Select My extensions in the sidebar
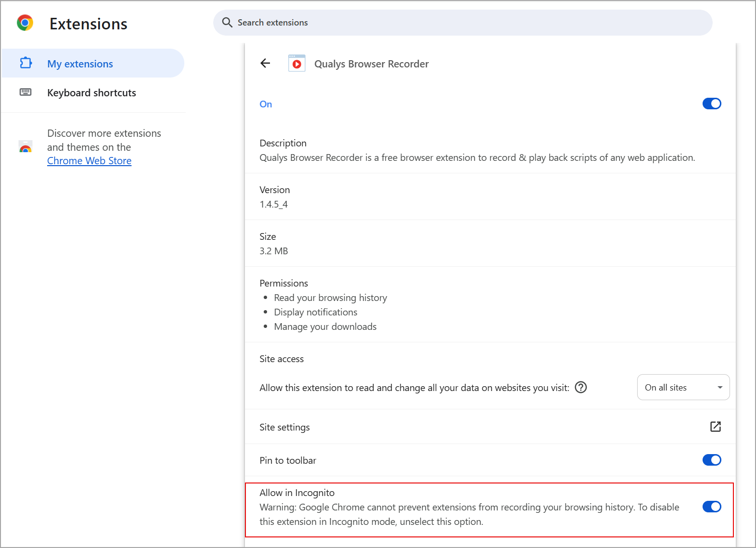The image size is (756, 548). (x=93, y=63)
